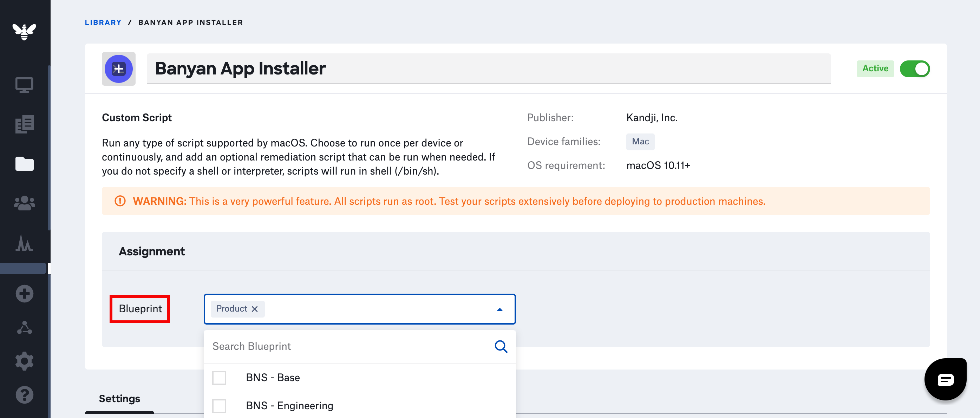Open Devices via the monitor sidebar icon

point(24,85)
